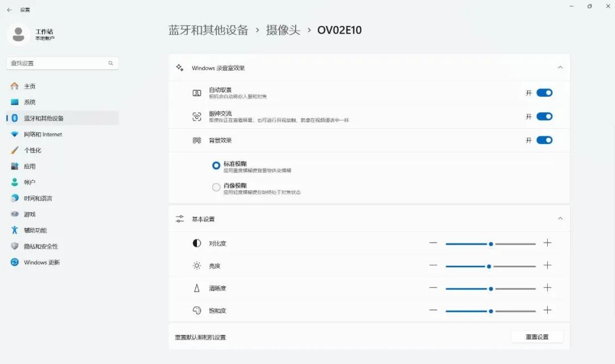The width and height of the screenshot is (615, 364).
Task: Increase 饱和度 with the plus button
Action: pos(548,310)
